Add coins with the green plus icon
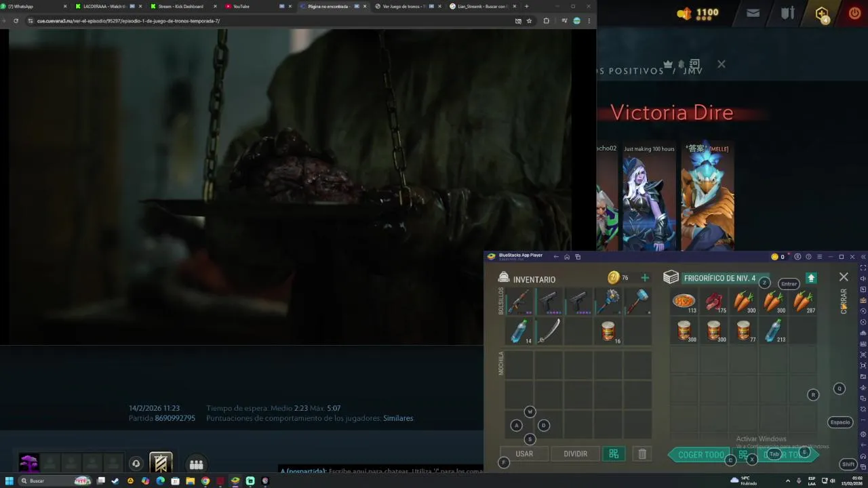 click(645, 278)
